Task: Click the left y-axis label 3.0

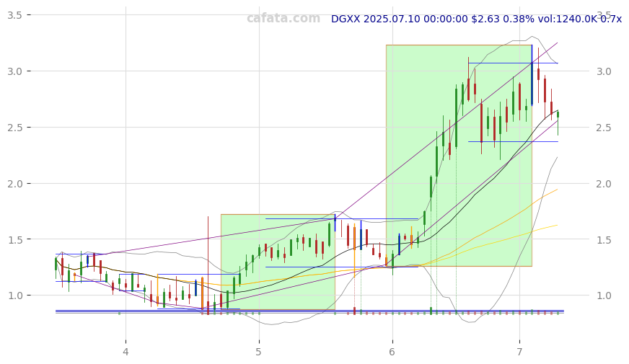Action: pyautogui.click(x=14, y=71)
